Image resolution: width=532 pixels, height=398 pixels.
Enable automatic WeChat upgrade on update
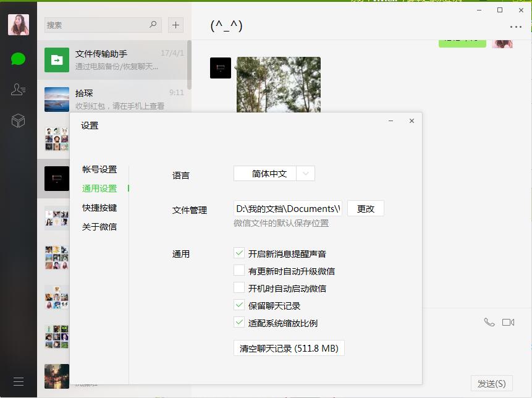(x=239, y=270)
